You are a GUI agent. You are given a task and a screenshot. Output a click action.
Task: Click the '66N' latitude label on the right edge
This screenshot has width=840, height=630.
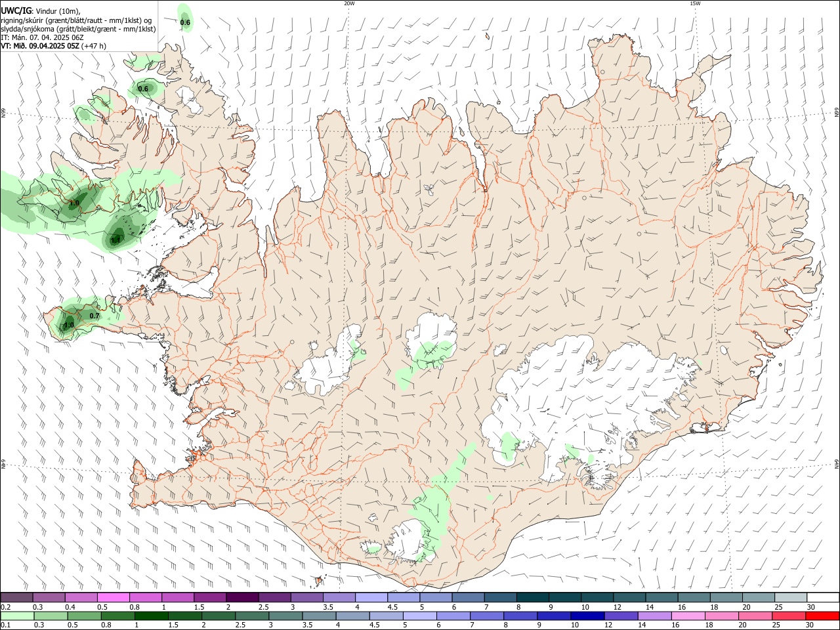[x=837, y=114]
